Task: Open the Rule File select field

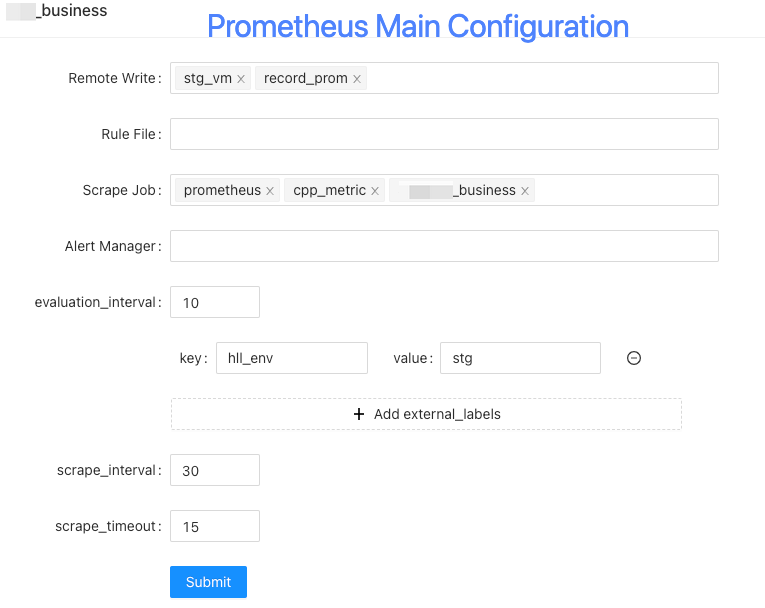Action: tap(444, 134)
